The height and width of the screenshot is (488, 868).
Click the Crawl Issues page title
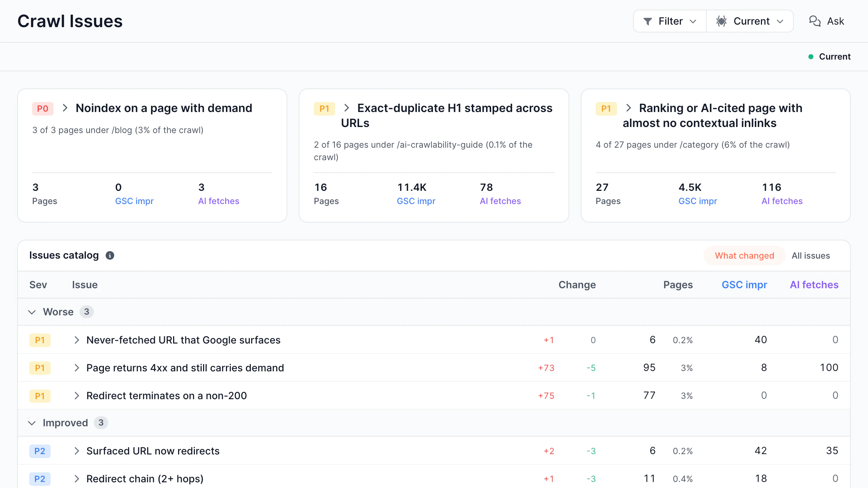pyautogui.click(x=70, y=21)
